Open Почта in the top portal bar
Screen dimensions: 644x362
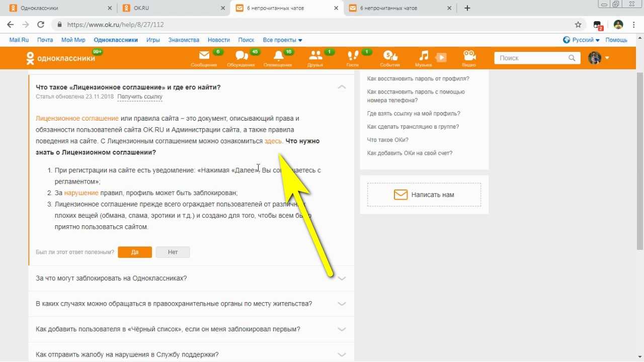click(x=45, y=40)
